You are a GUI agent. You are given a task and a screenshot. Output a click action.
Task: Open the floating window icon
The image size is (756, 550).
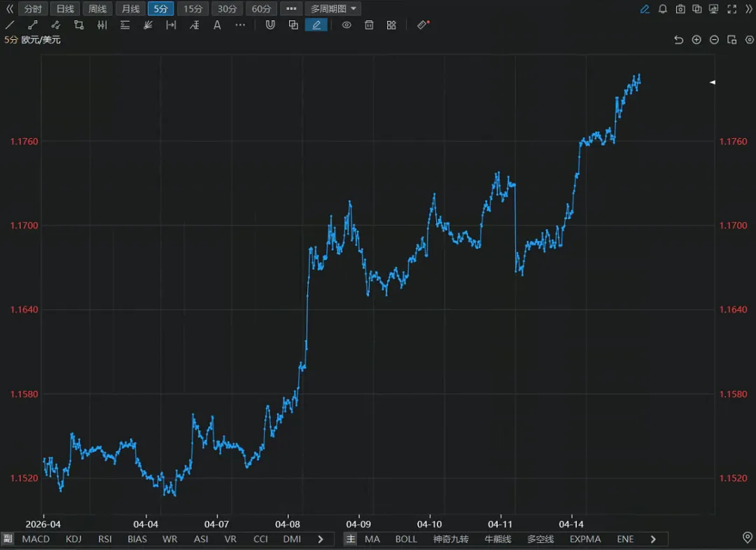click(x=732, y=40)
